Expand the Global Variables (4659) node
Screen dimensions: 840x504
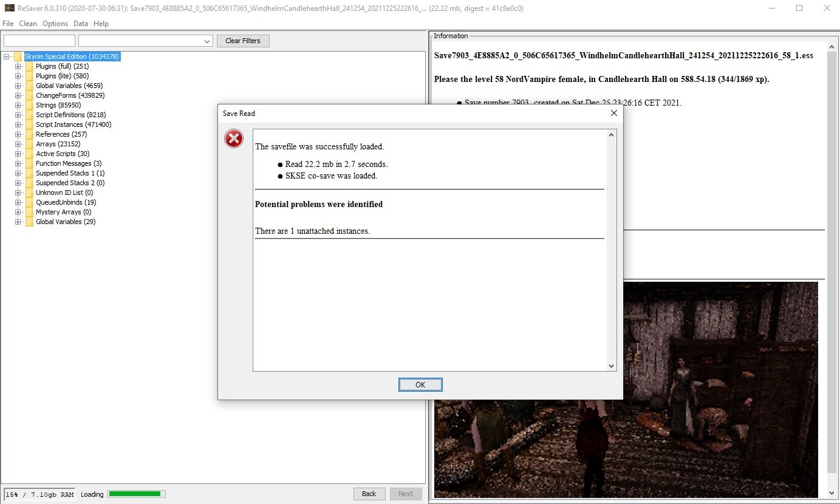coord(18,86)
